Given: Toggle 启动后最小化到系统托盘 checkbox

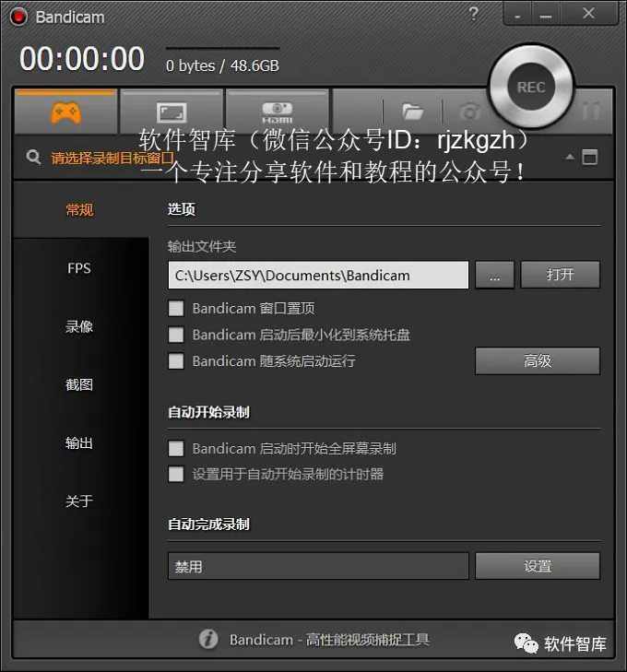Looking at the screenshot, I should [x=176, y=335].
